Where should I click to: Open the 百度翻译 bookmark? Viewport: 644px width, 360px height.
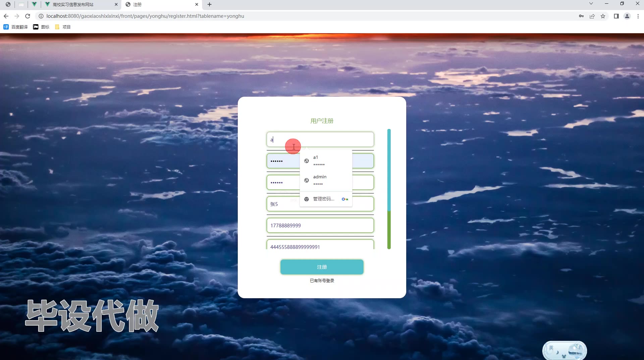click(x=15, y=27)
